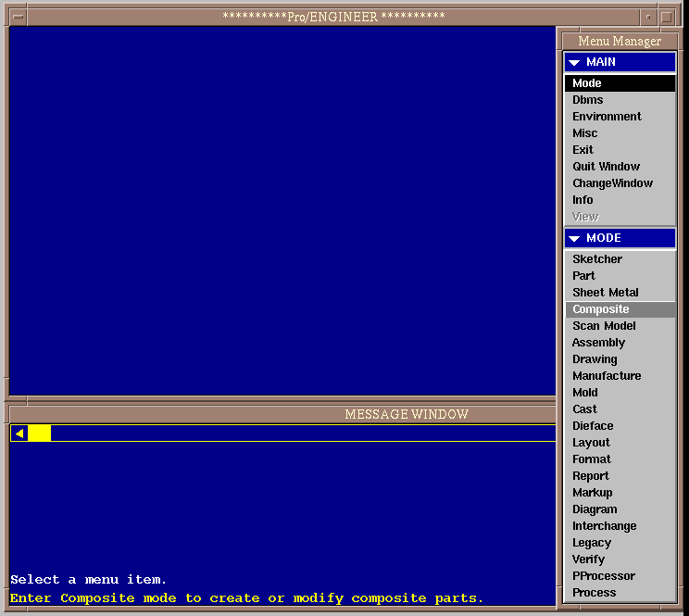
Task: Click the MESSAGE WINDOW title bar
Action: [282, 414]
